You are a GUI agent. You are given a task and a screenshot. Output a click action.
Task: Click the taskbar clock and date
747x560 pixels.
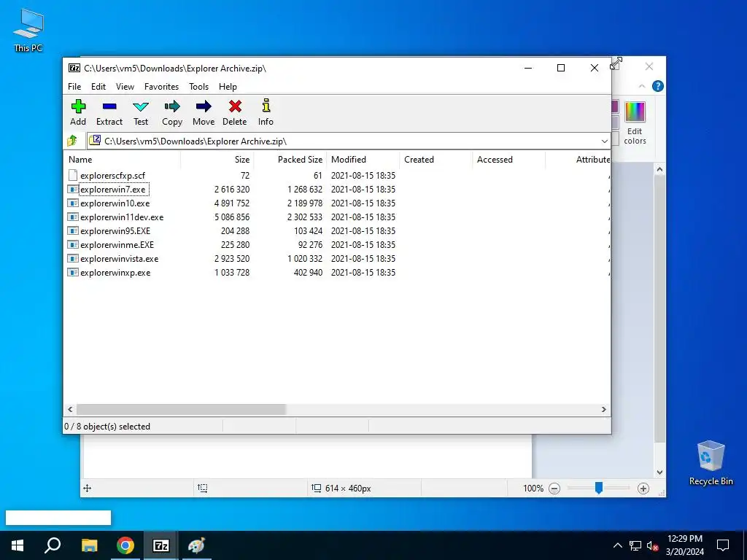tap(684, 545)
